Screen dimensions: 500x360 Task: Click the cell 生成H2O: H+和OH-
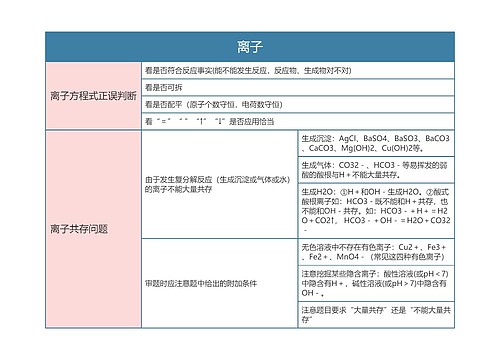pos(376,211)
